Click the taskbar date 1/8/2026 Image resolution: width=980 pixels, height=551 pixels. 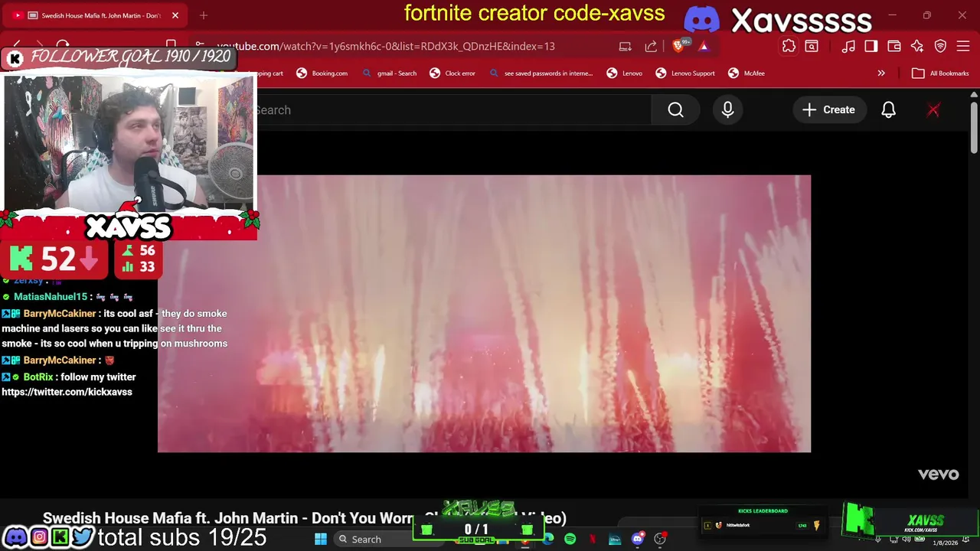tap(946, 543)
